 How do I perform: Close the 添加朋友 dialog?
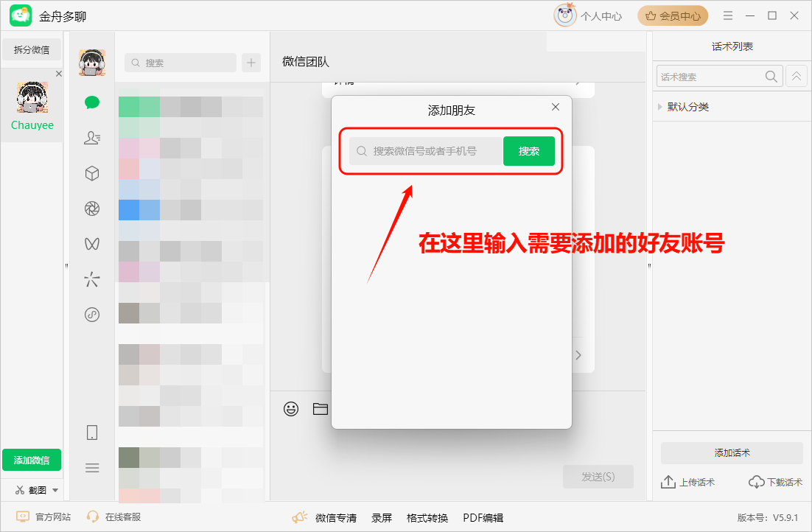pos(556,107)
